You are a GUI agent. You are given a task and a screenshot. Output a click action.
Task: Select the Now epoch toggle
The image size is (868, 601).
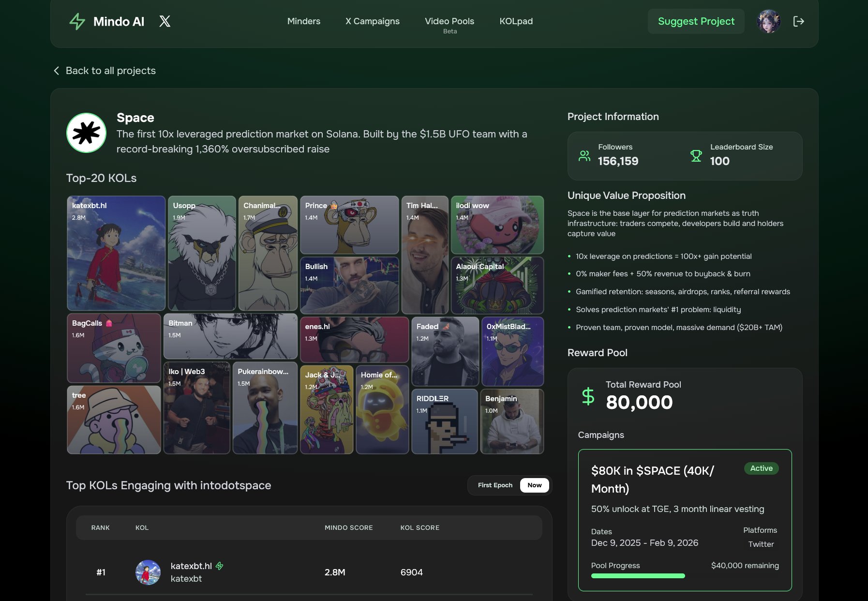pyautogui.click(x=535, y=485)
